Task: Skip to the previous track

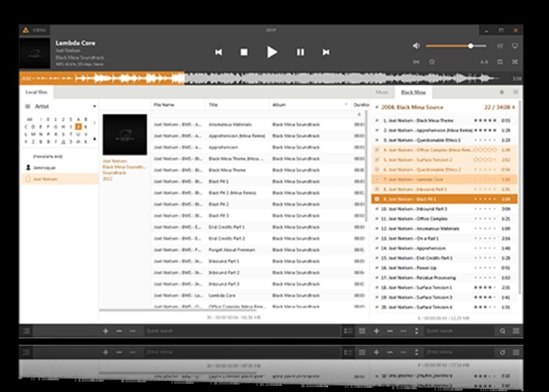Action: pos(218,52)
